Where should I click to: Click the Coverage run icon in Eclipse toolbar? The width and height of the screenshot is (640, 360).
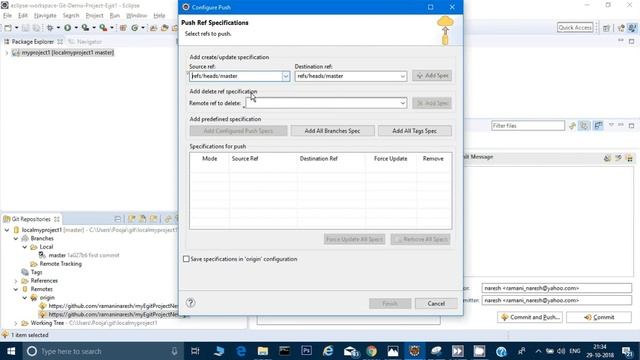click(x=85, y=28)
